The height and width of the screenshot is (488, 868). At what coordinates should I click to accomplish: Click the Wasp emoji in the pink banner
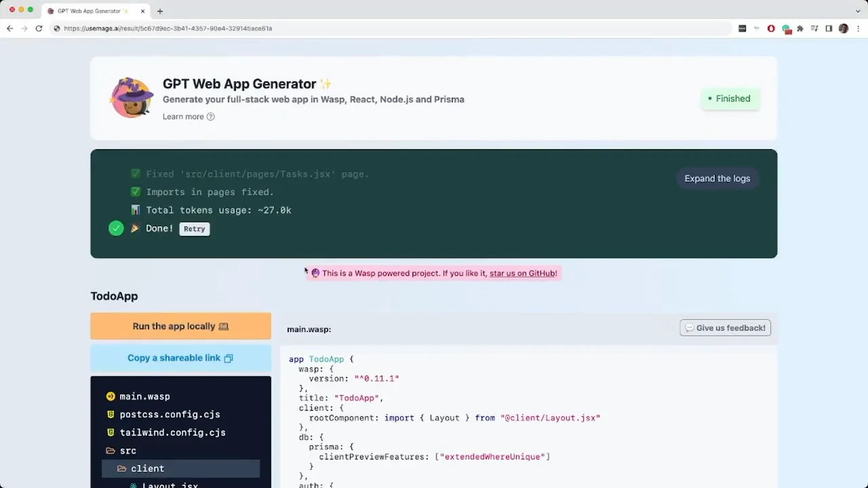tap(315, 273)
